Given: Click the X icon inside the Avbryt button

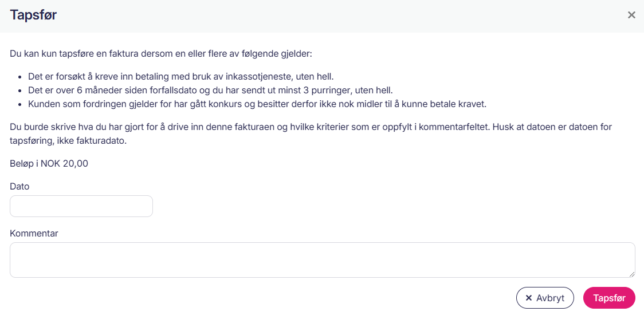Looking at the screenshot, I should click(x=529, y=298).
